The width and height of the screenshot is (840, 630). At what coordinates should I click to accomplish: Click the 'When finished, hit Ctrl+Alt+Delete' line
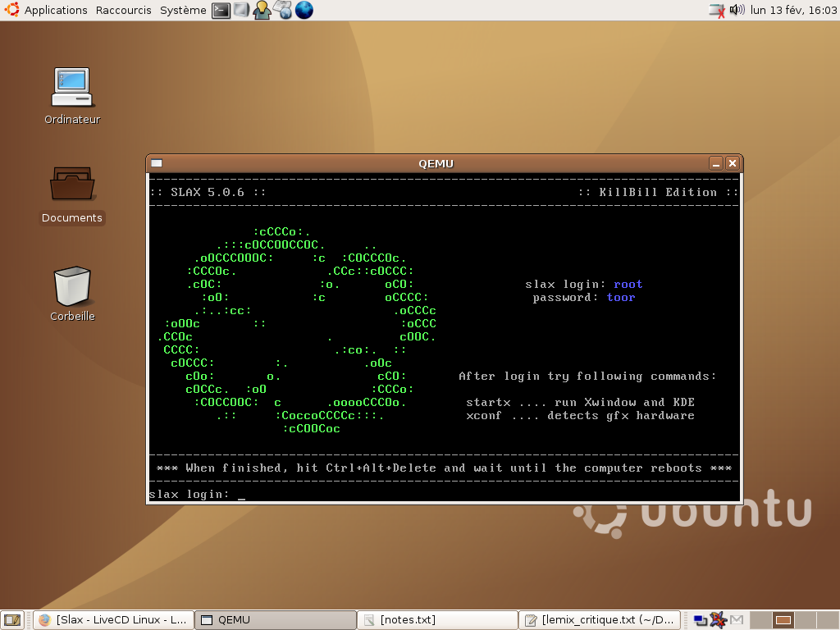(444, 468)
